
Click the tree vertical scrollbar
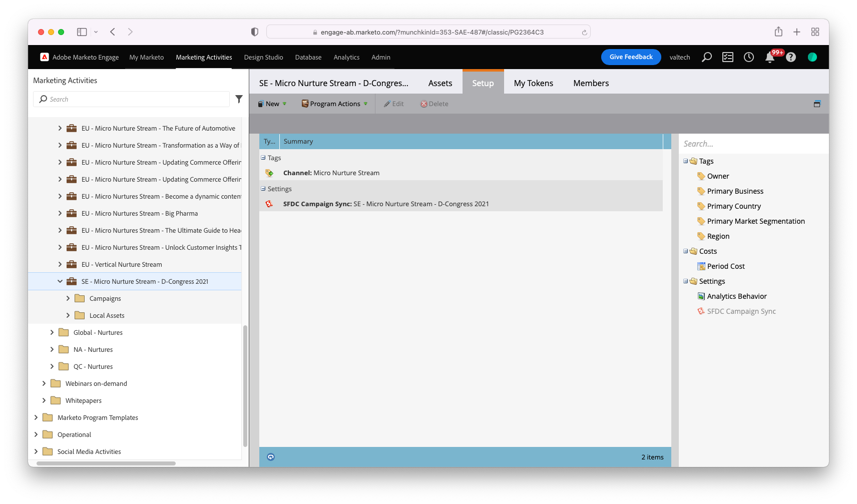pos(245,385)
